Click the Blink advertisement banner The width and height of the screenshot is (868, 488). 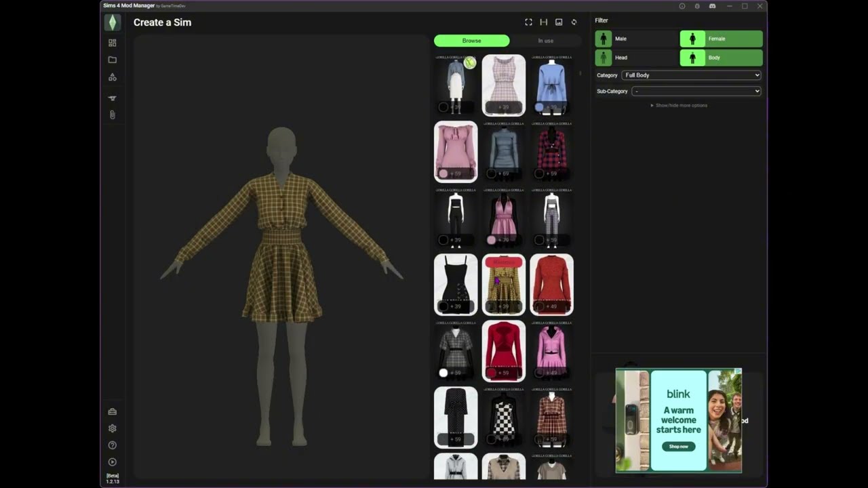679,420
